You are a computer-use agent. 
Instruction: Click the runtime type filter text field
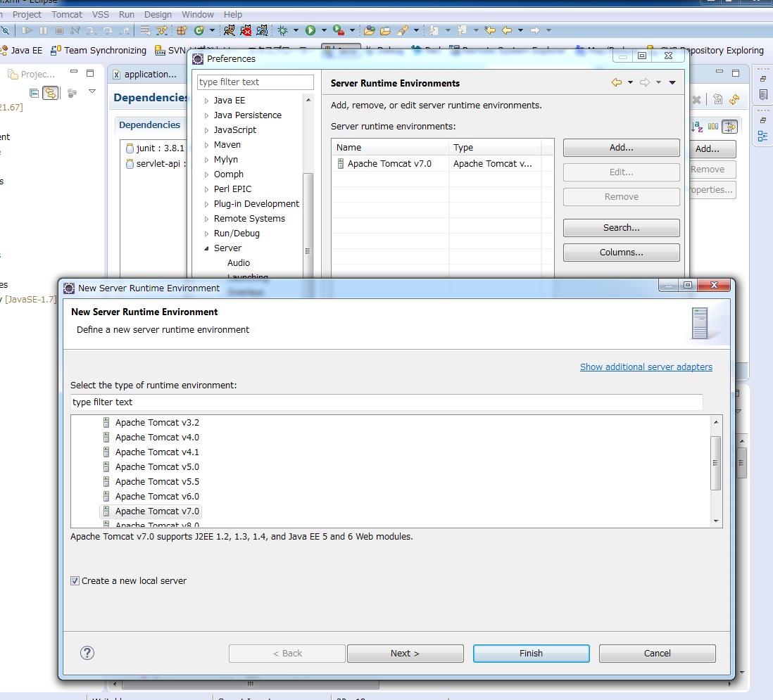[x=386, y=402]
